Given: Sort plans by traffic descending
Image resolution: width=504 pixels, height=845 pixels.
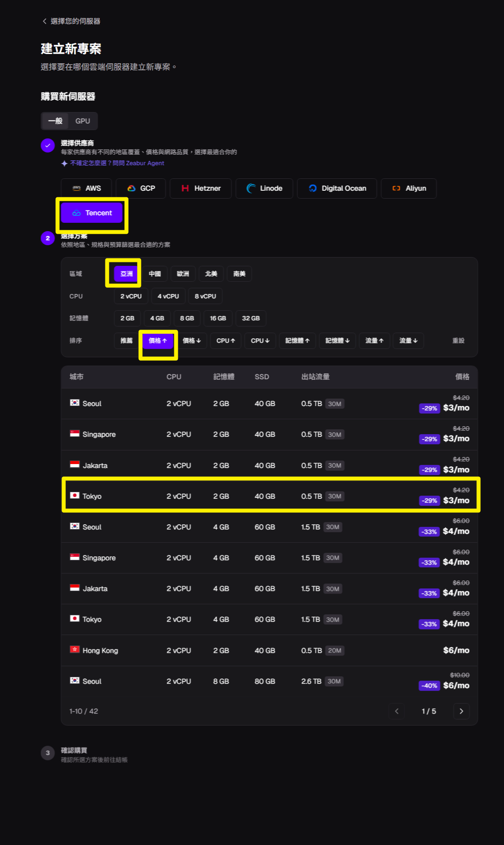Looking at the screenshot, I should 408,341.
